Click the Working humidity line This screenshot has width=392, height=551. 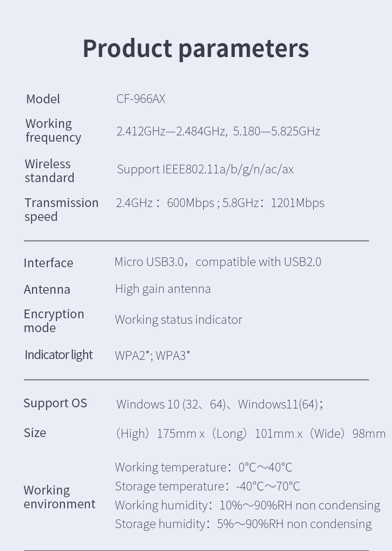pyautogui.click(x=247, y=505)
